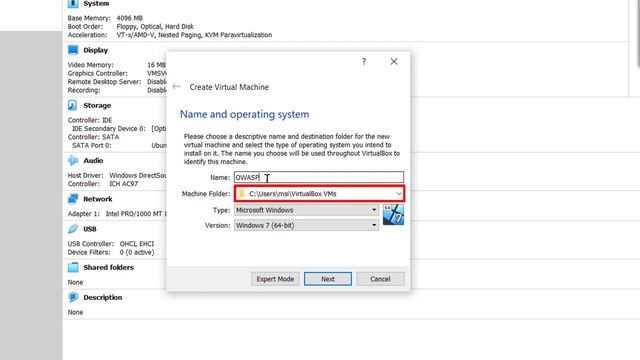Viewport: 640px width, 360px height.
Task: Click the Audio Controller value ICH AC97
Action: click(x=124, y=184)
